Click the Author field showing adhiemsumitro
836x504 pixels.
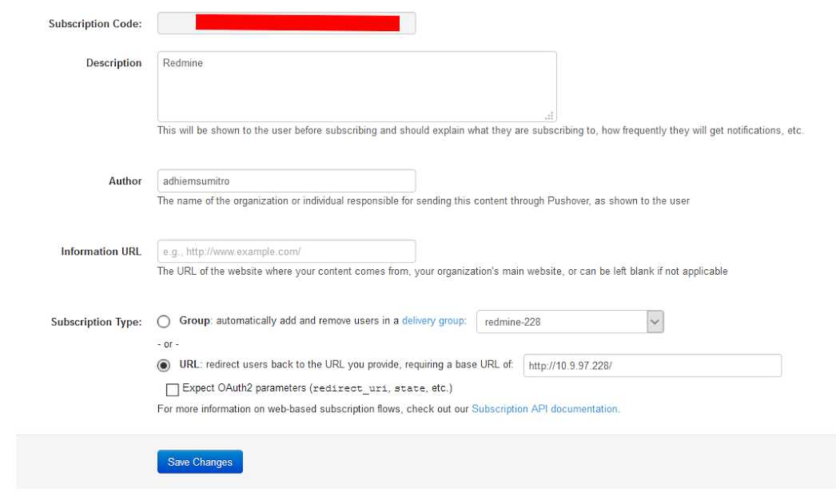click(x=287, y=181)
